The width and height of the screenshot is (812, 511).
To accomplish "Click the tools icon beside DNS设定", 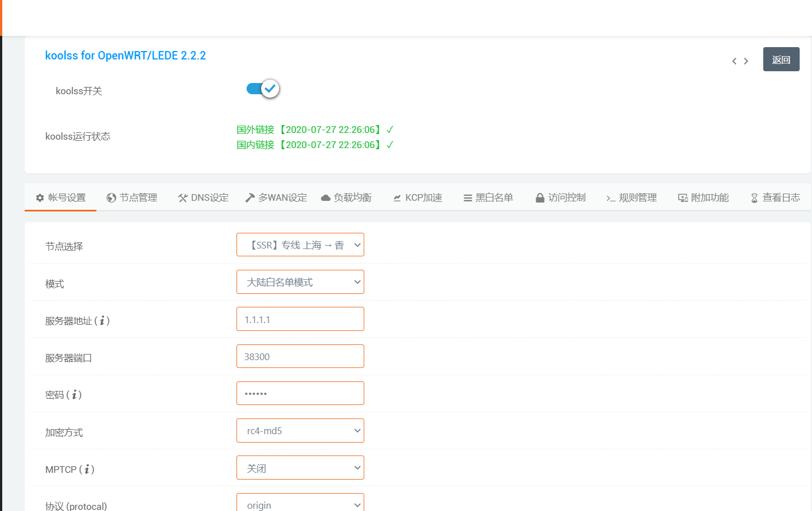I will [183, 198].
